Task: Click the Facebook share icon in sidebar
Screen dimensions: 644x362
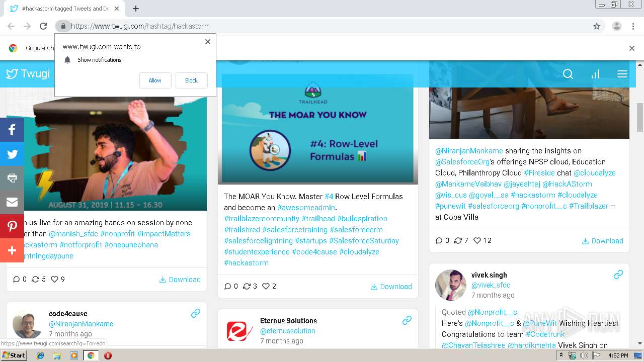Action: point(12,130)
